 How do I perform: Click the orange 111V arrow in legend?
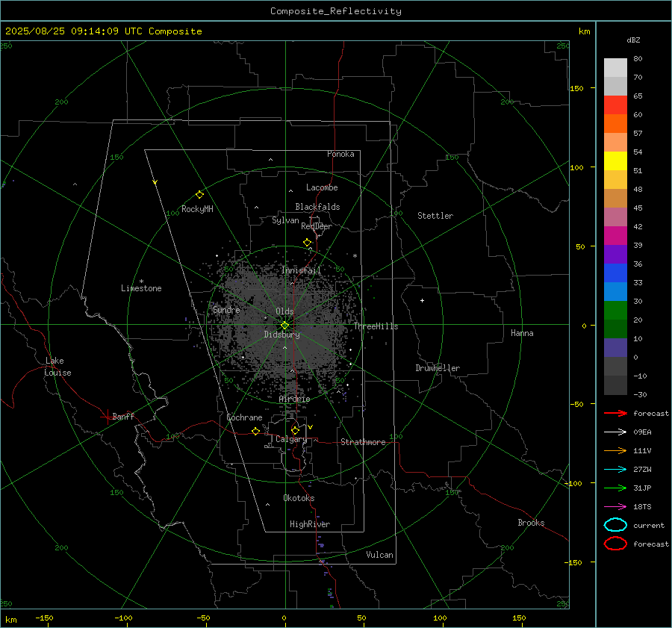coord(615,450)
